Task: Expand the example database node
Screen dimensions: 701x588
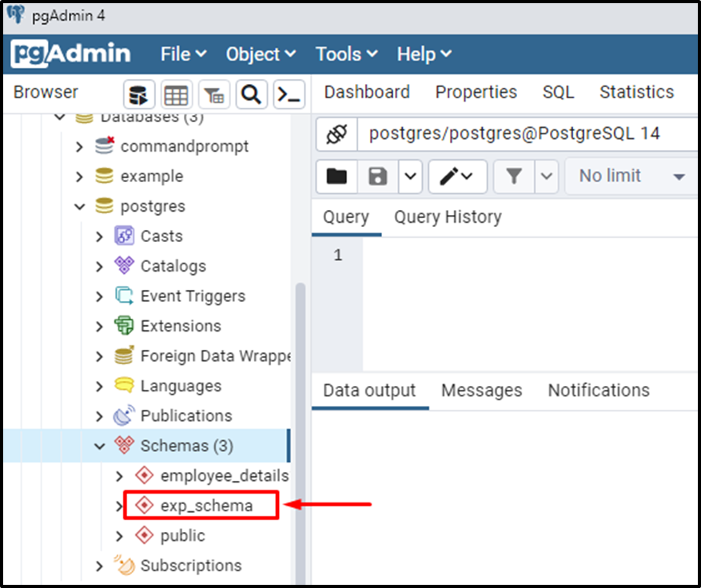Action: (x=79, y=177)
